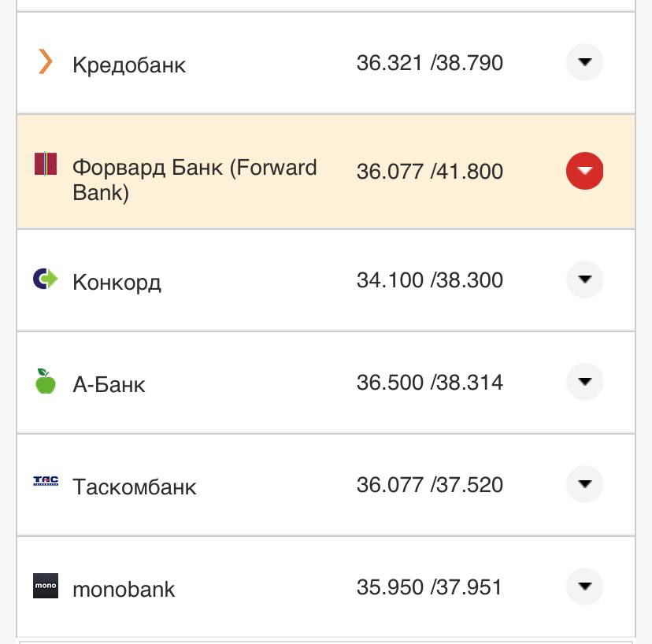Click the Конкорд green arrow logo

coord(46,279)
